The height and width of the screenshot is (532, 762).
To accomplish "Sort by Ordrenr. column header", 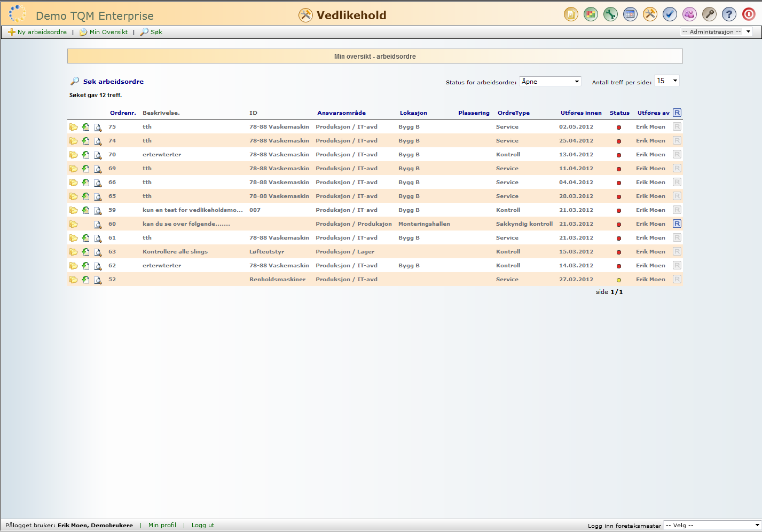I will [123, 113].
